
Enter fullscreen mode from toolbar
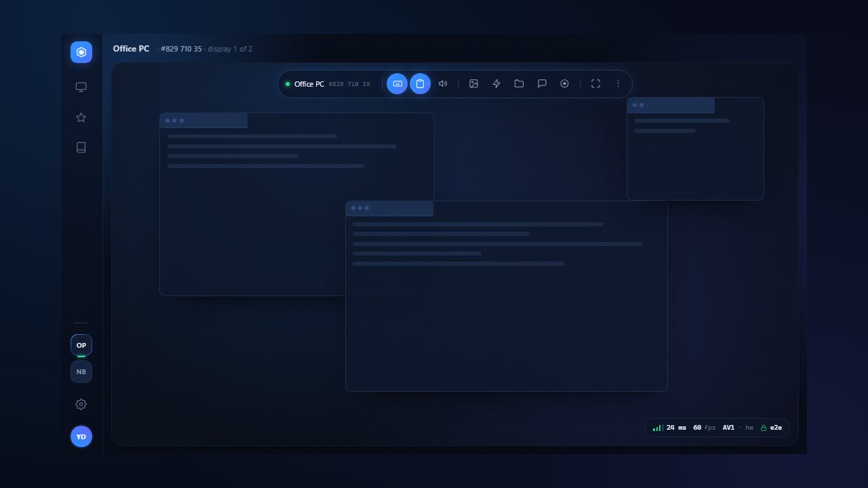[x=595, y=84]
